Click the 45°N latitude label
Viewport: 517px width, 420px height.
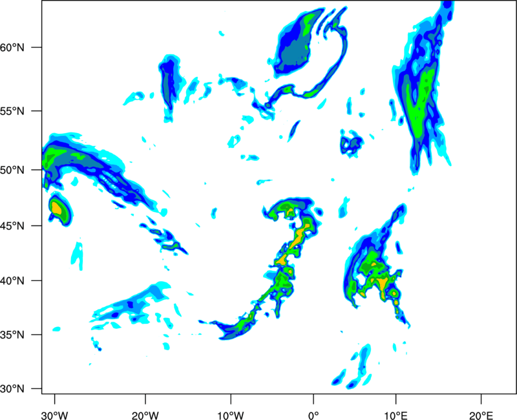click(12, 226)
